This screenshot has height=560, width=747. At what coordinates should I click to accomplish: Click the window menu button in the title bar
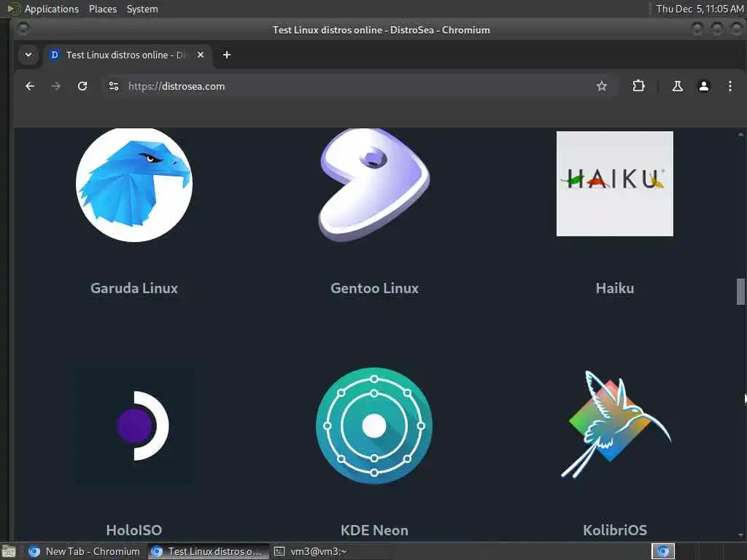(23, 29)
